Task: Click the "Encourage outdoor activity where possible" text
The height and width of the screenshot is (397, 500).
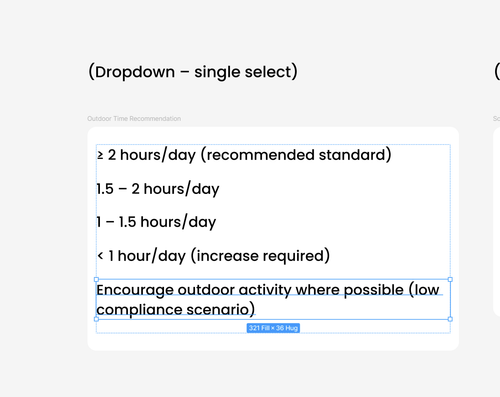Action: 250,290
